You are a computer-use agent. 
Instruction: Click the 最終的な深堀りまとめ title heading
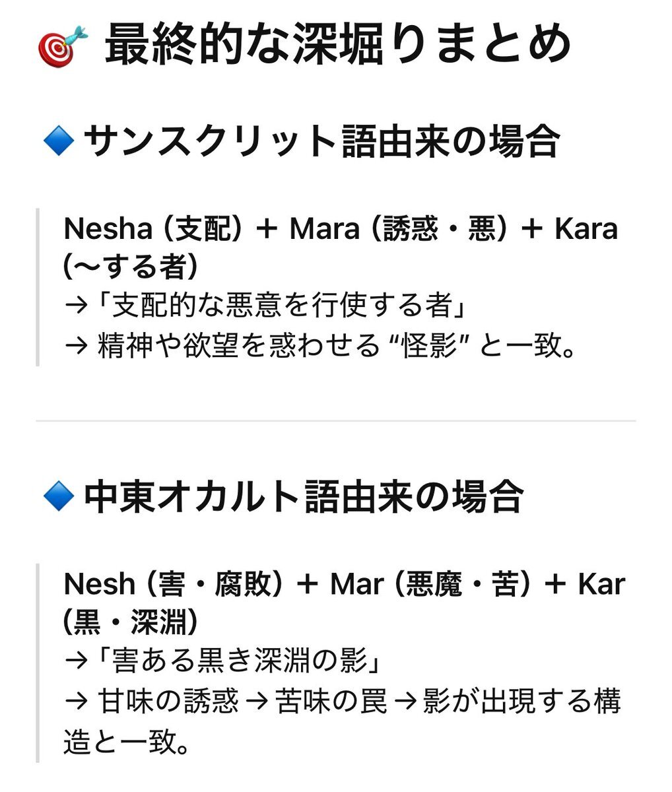(337, 45)
